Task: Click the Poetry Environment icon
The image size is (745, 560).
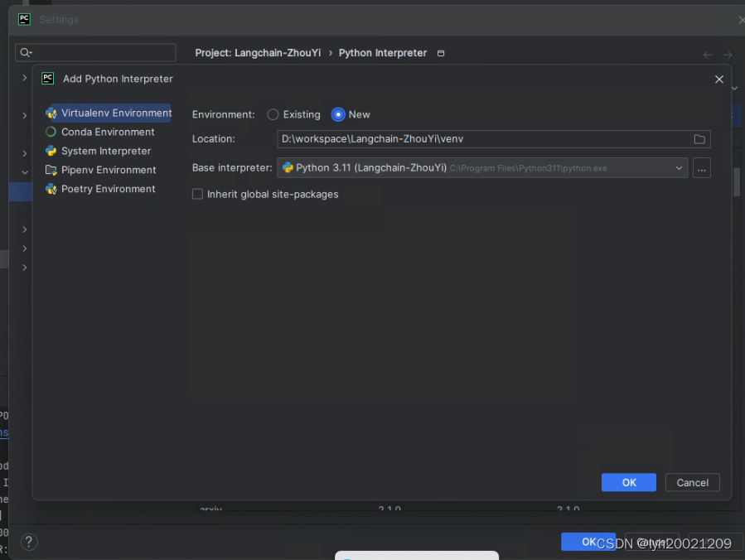Action: (x=51, y=189)
